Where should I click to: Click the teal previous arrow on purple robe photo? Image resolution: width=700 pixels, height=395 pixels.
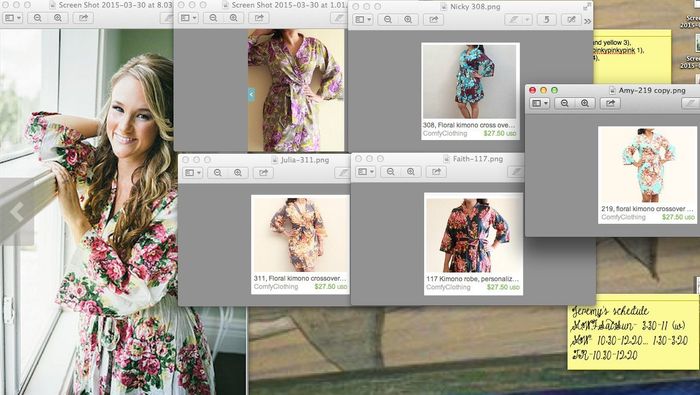point(251,95)
